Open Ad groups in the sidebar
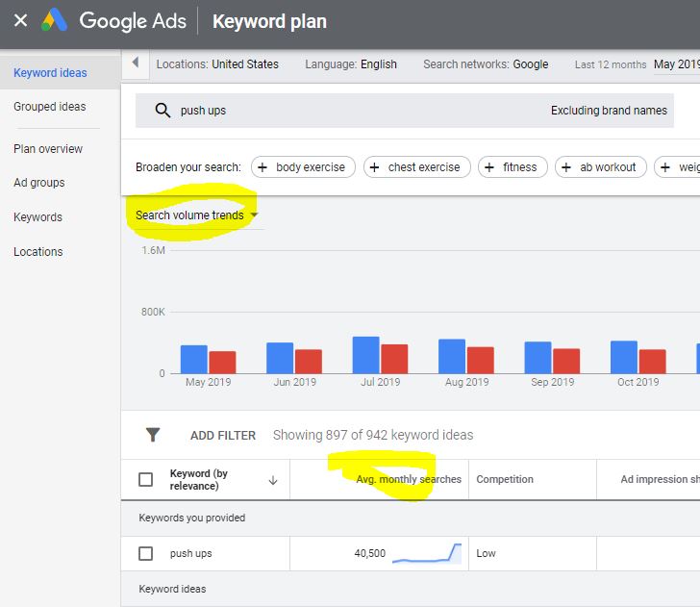 (39, 183)
